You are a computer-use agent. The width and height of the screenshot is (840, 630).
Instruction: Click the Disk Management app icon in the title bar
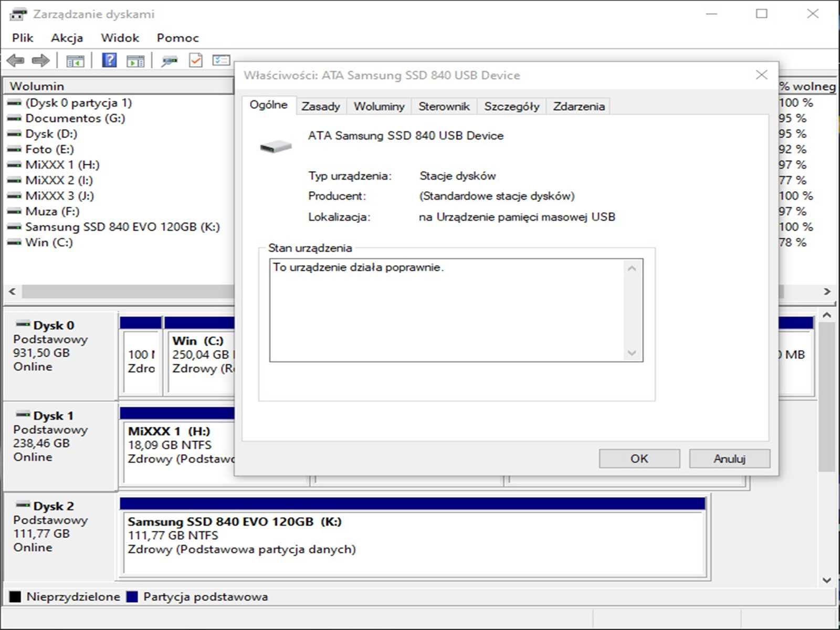(x=18, y=14)
